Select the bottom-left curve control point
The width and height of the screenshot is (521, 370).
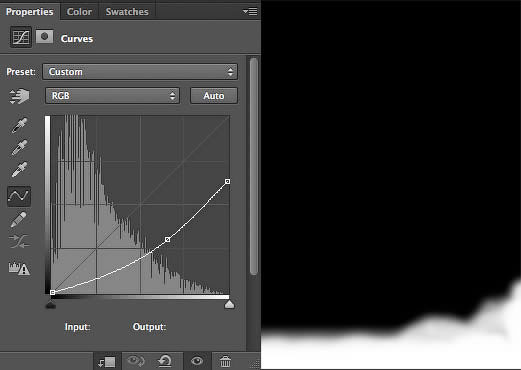52,292
